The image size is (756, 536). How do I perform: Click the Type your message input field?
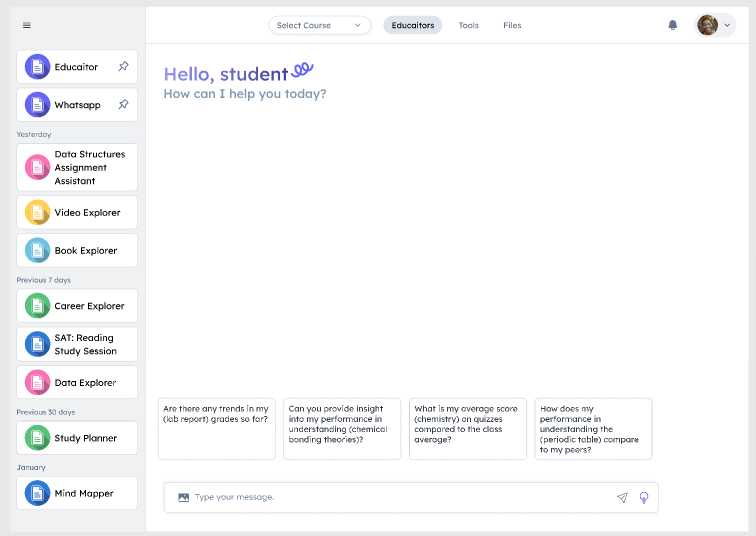(400, 497)
